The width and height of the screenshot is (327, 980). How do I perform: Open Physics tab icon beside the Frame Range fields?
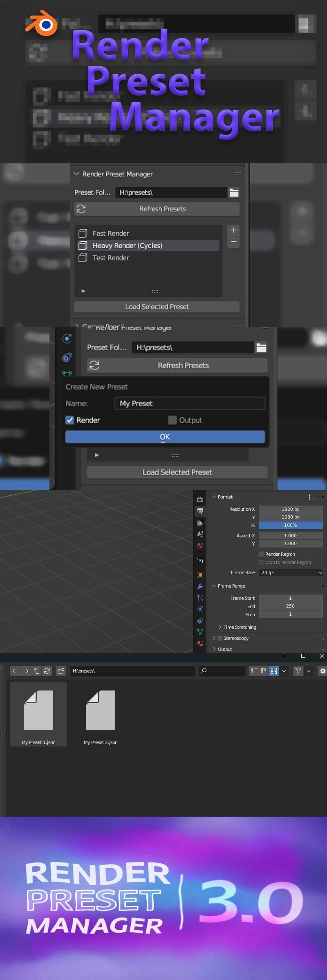[200, 609]
